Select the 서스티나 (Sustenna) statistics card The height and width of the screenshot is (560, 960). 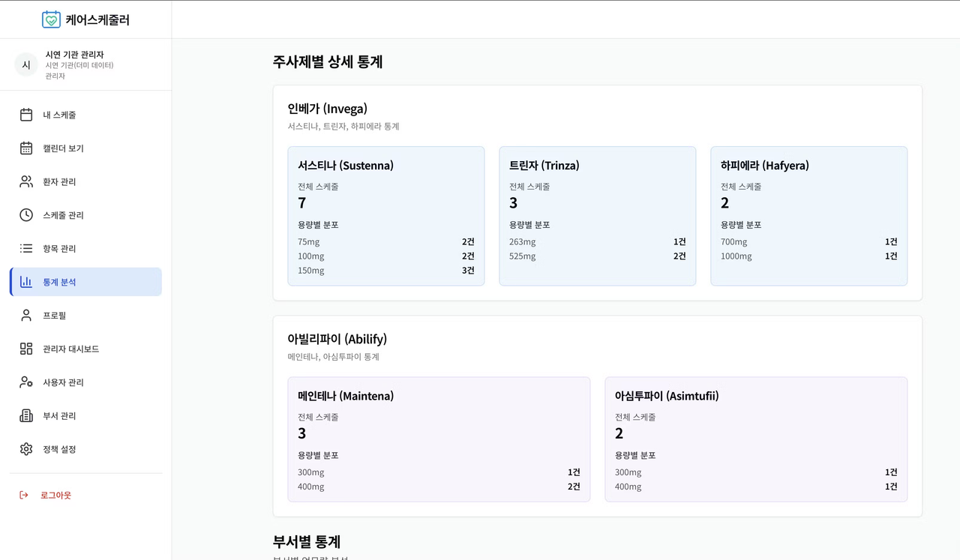click(385, 216)
